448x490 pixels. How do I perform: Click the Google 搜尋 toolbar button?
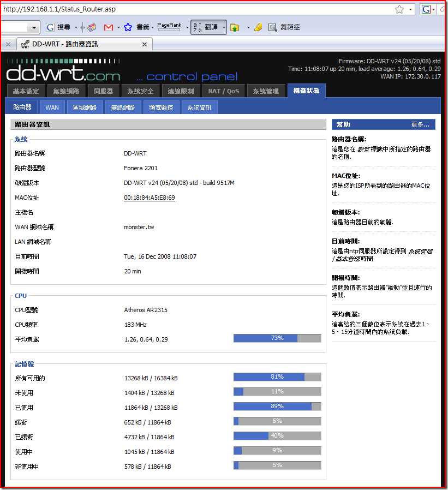pyautogui.click(x=58, y=27)
